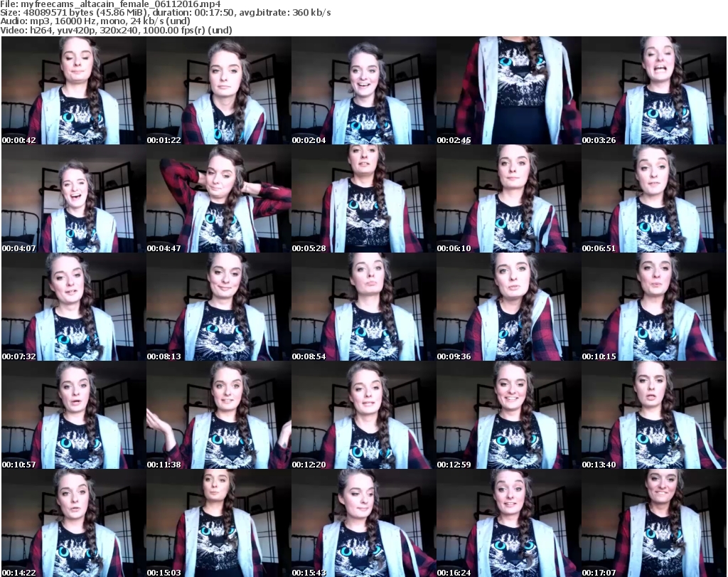Select the frame stamped 00:04:07
Screen dimensions: 728x577
[x=74, y=198]
